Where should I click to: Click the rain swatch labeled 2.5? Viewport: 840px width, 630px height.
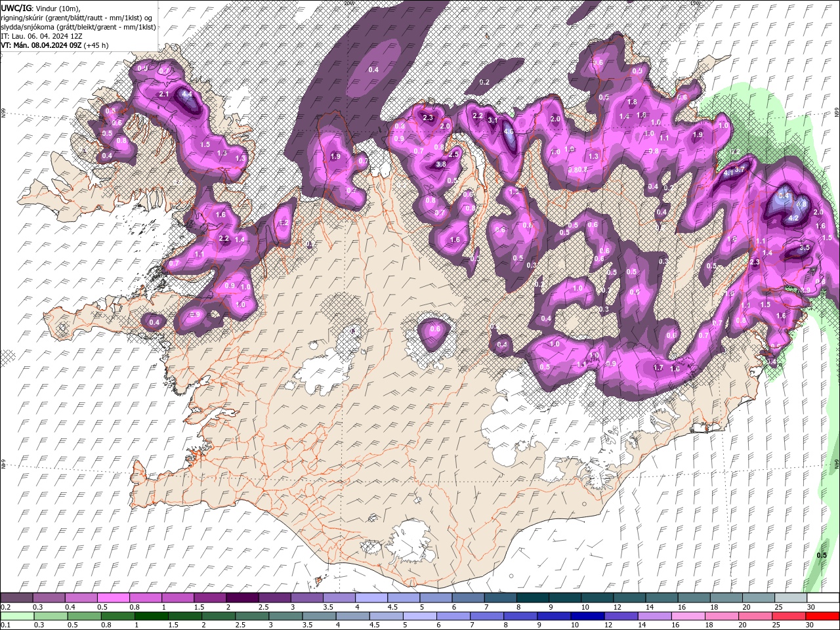click(251, 616)
